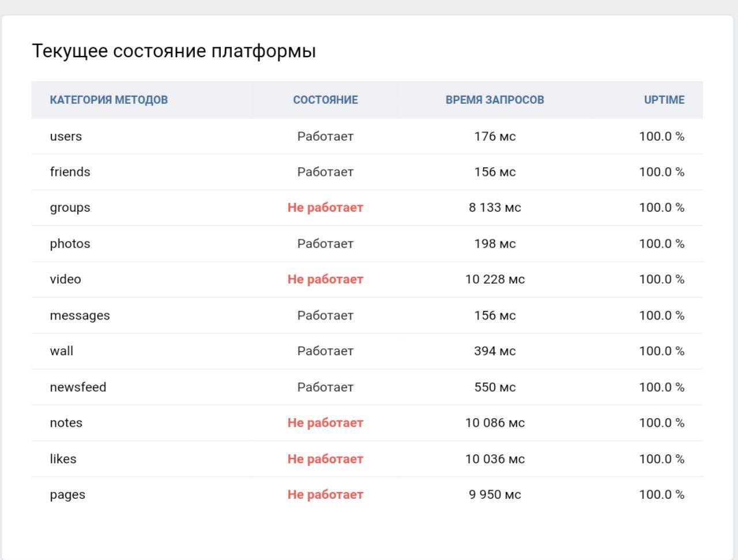Screen dimensions: 738x560
Task: Click 'Работает' status in wall row
Action: (325, 351)
